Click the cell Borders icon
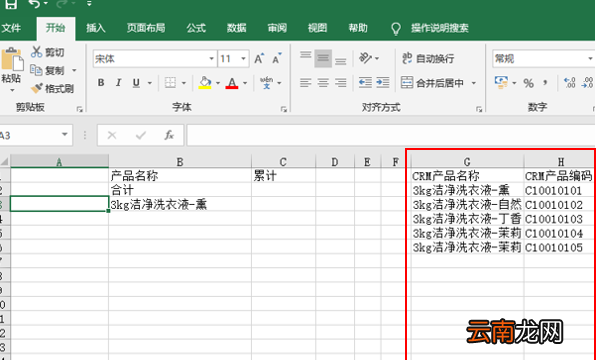This screenshot has height=360, width=600. pyautogui.click(x=170, y=83)
